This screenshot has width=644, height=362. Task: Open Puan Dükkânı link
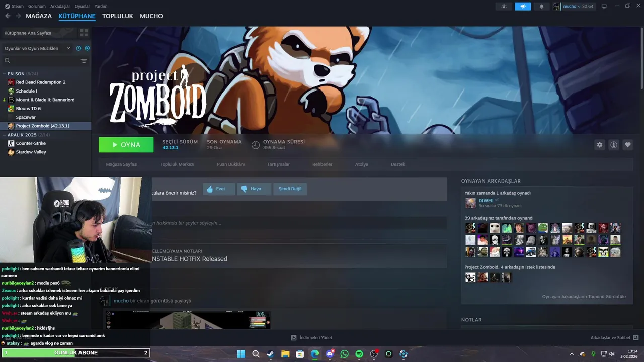click(x=230, y=164)
